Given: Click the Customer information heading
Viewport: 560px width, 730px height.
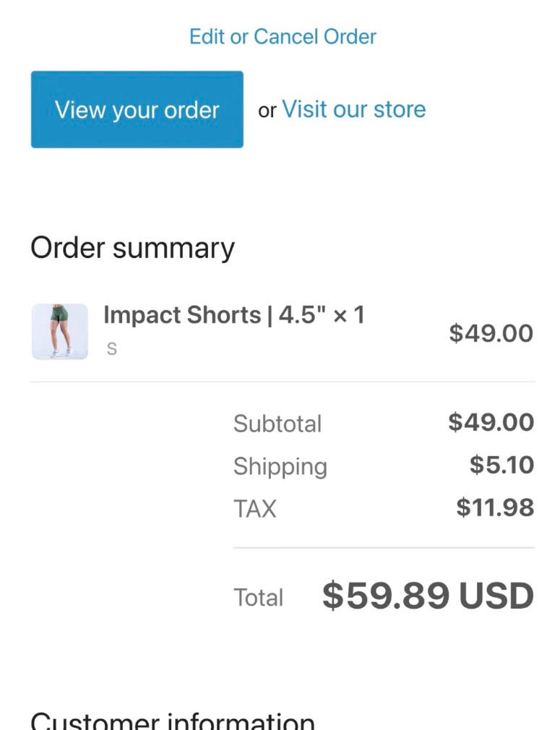Looking at the screenshot, I should [173, 721].
